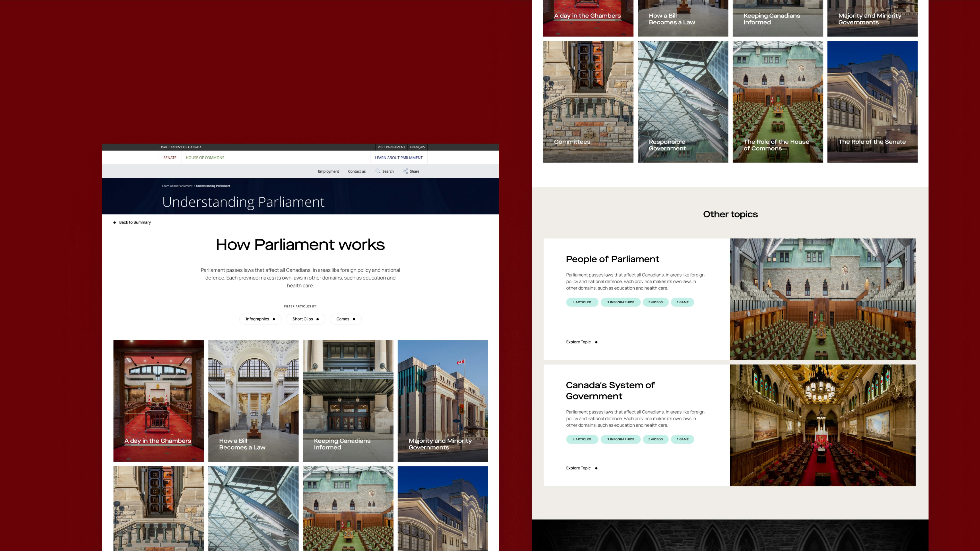Filter articles by Infographics
This screenshot has width=980, height=551.
coord(260,319)
